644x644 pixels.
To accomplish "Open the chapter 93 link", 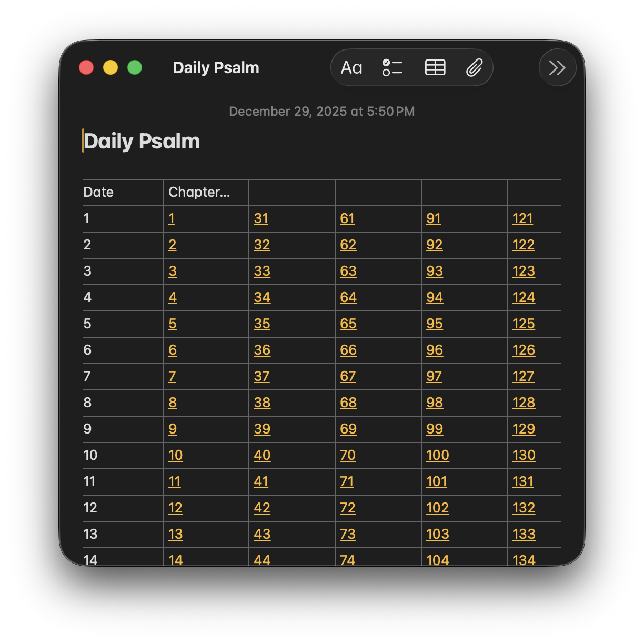I will tap(435, 271).
